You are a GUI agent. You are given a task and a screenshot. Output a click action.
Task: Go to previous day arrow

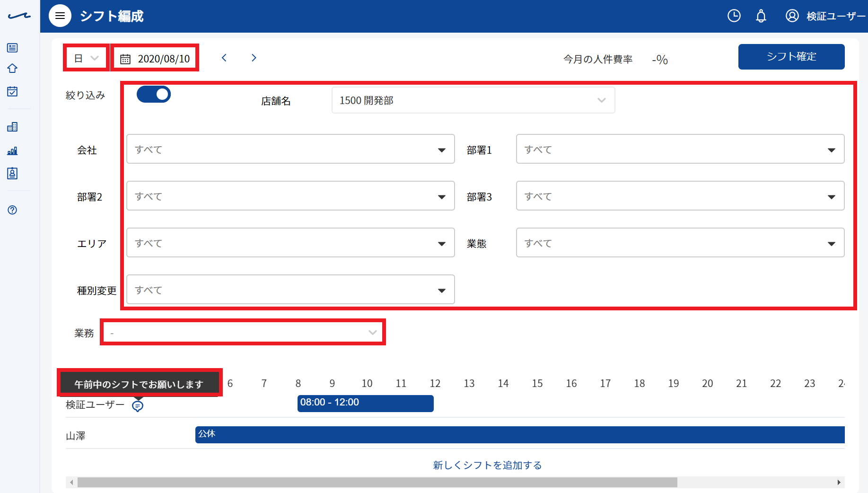224,58
